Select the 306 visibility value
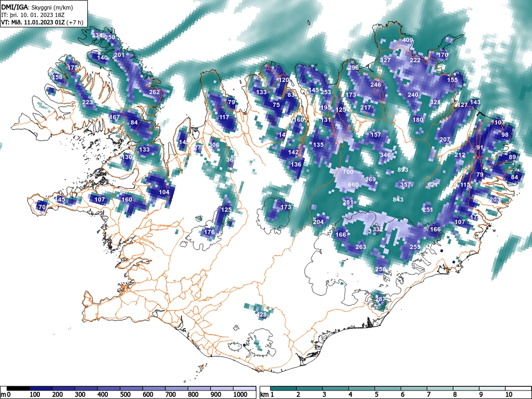 (x=214, y=145)
